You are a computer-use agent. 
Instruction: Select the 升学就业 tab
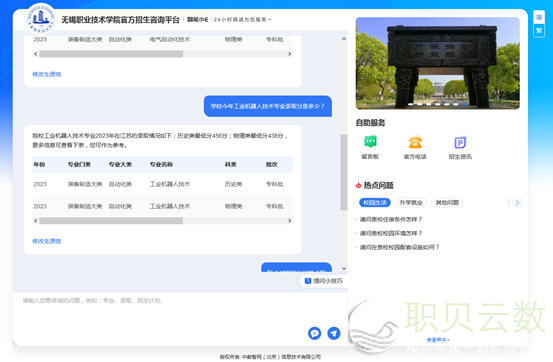411,203
